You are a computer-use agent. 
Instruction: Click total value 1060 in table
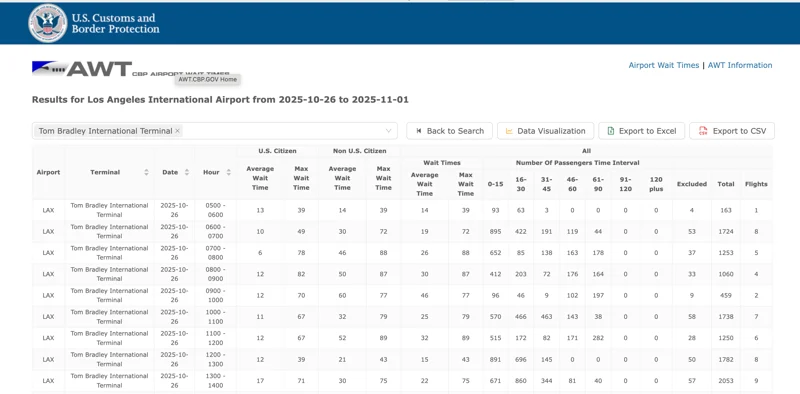(726, 274)
